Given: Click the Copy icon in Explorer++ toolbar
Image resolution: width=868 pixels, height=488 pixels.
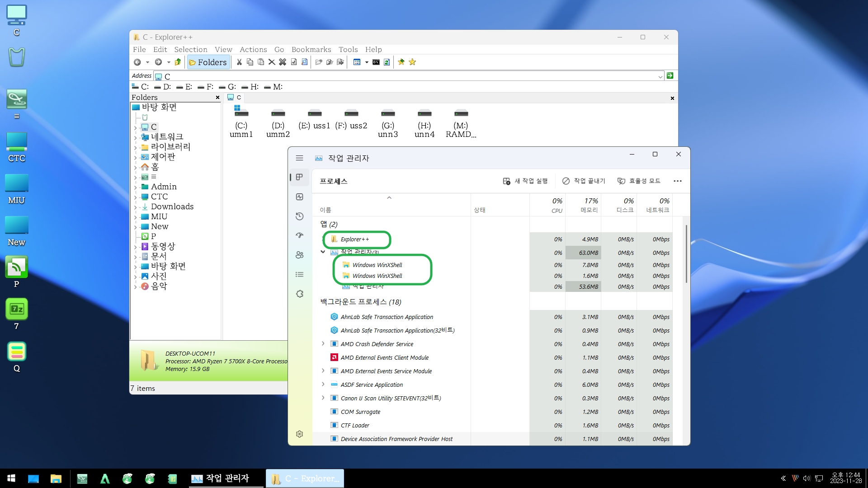Looking at the screenshot, I should [x=250, y=62].
